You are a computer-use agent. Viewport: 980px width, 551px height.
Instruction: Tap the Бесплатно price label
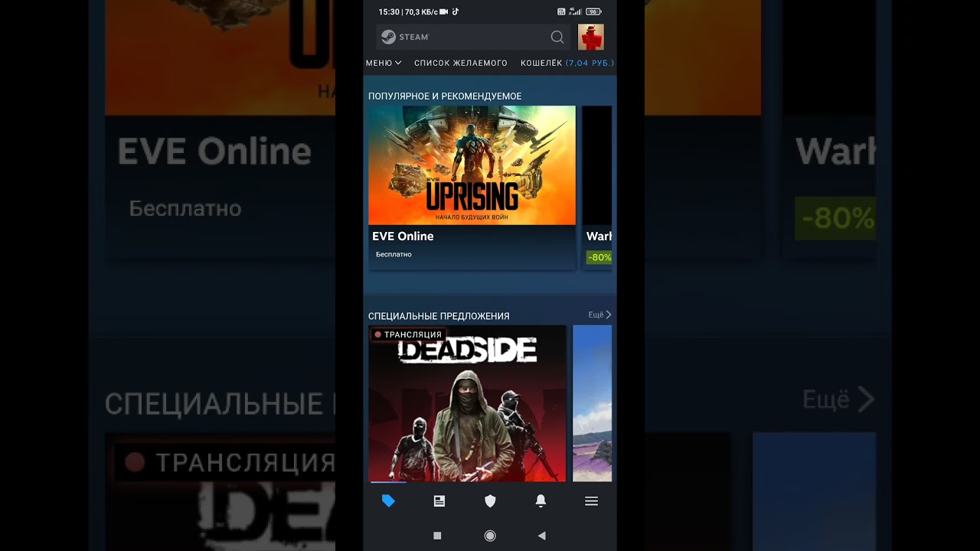[x=394, y=254]
